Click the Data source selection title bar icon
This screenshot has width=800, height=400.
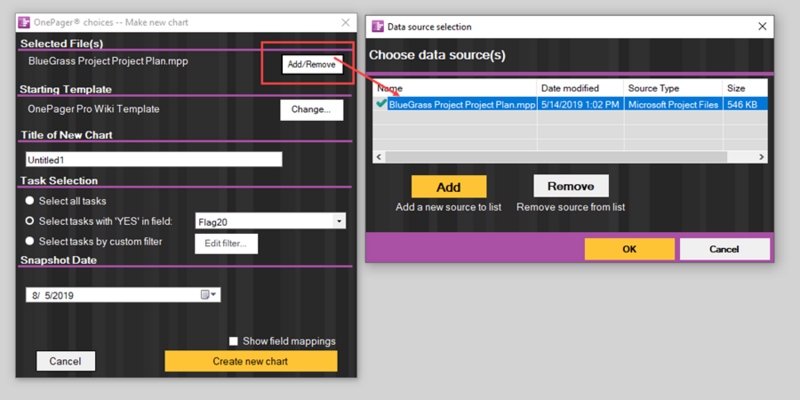[377, 27]
